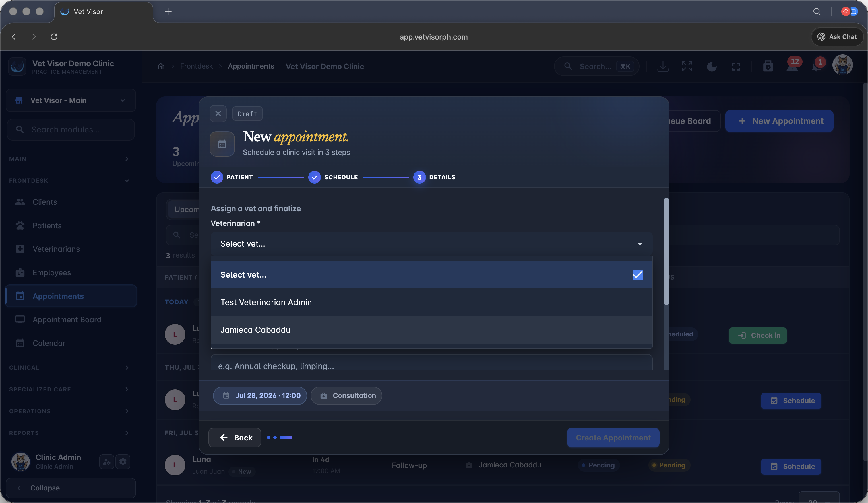Collapse the FRONTDESK sidebar section

(69, 180)
